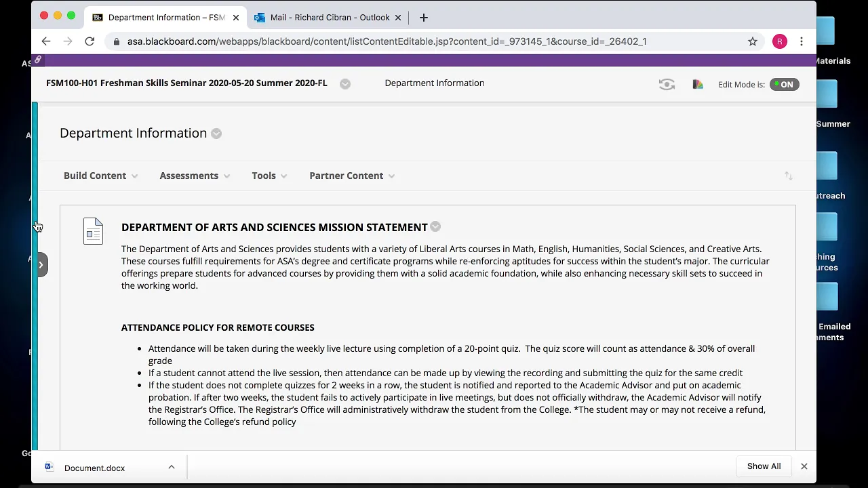Click the reorder content arrows icon
Viewport: 868px width, 488px height.
coord(788,176)
